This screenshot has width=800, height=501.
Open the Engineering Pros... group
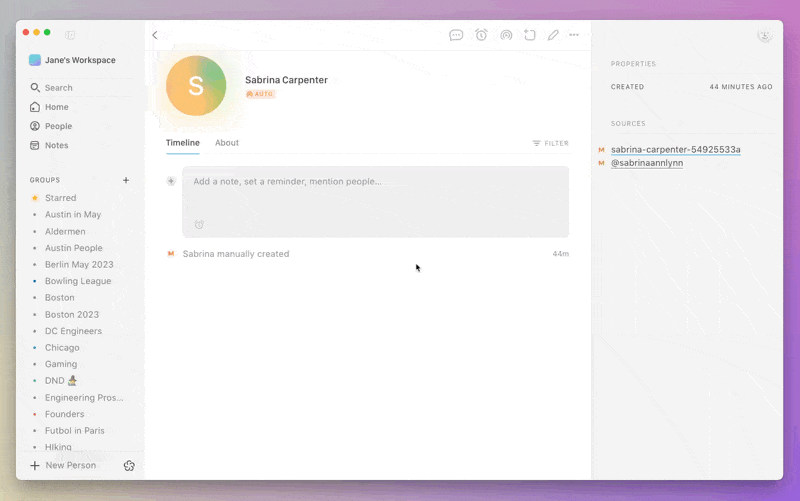84,397
